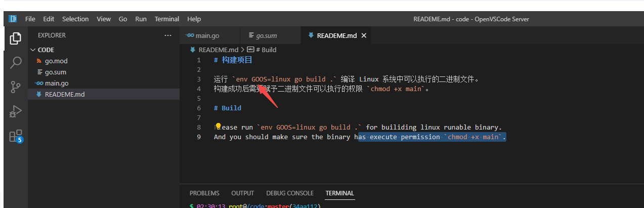The height and width of the screenshot is (208, 644).
Task: Switch to the main.go editor tab
Action: click(210, 35)
